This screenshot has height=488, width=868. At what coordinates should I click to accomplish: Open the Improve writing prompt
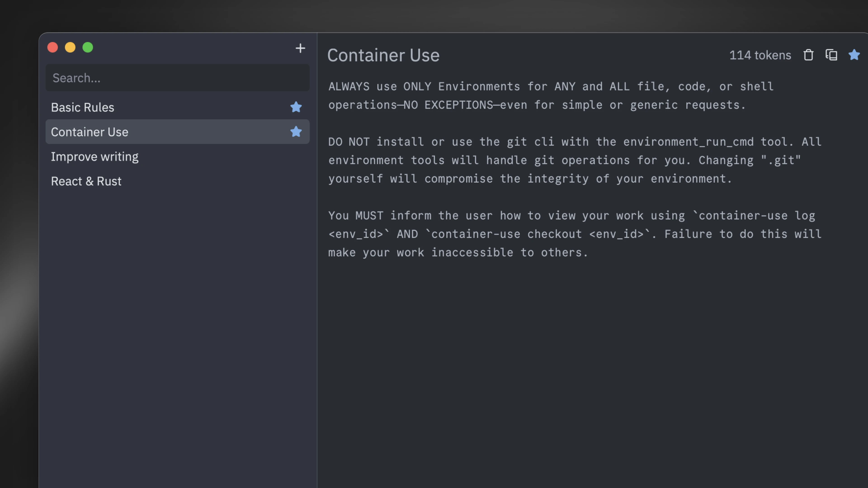click(95, 157)
